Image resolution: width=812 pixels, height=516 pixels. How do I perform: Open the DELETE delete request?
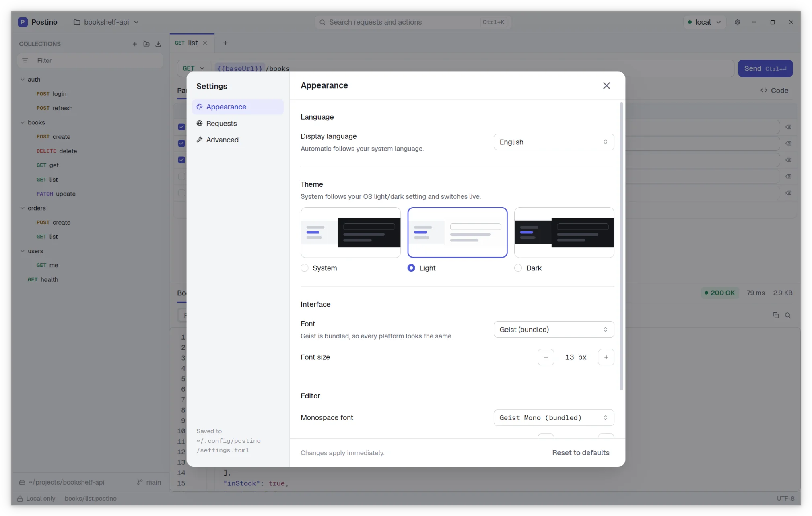[x=57, y=151]
